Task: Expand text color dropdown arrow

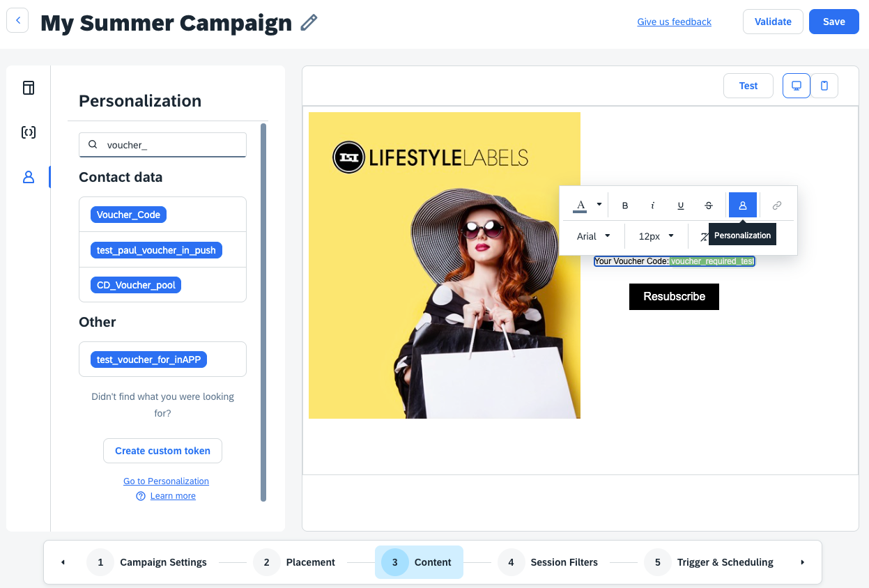Action: (599, 205)
